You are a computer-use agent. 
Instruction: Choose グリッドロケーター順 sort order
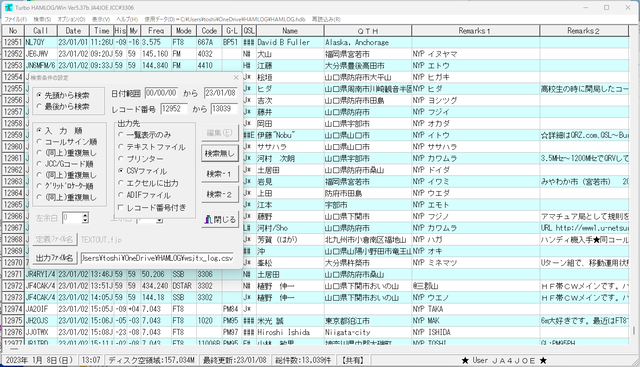coord(65,186)
